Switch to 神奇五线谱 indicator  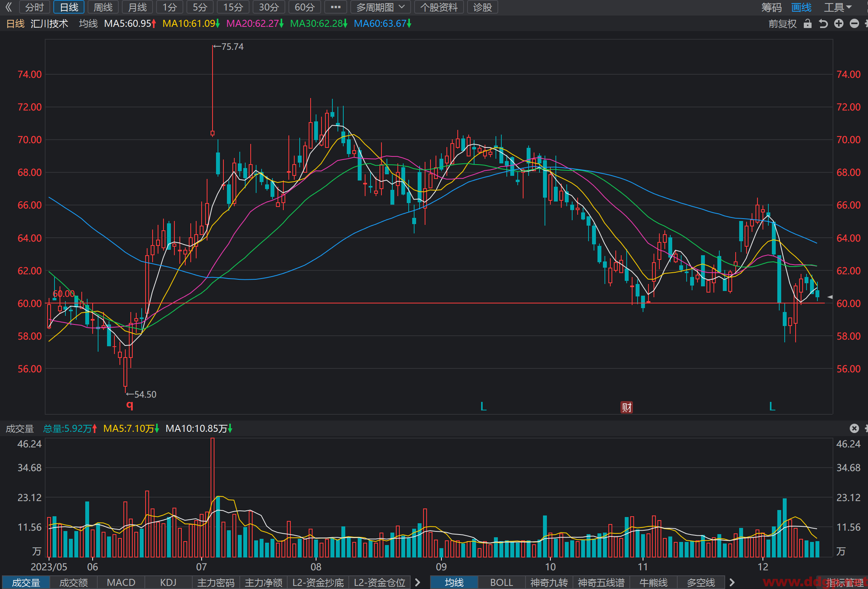[601, 582]
